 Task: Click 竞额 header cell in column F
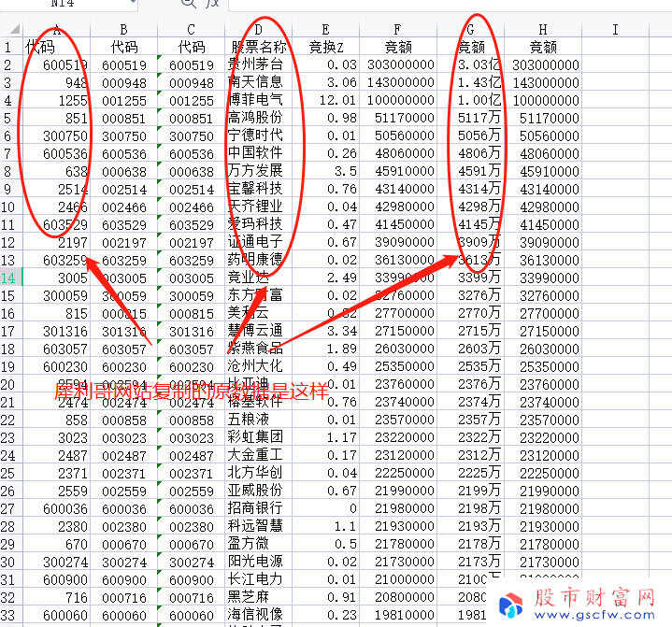click(398, 47)
